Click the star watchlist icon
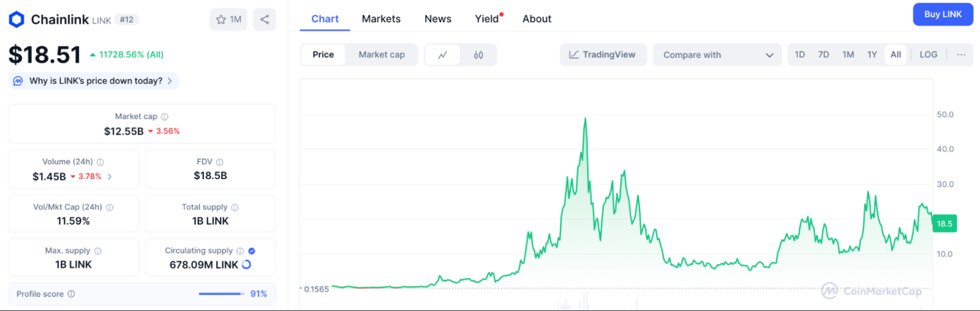Screen dimensions: 980x311 [222, 20]
